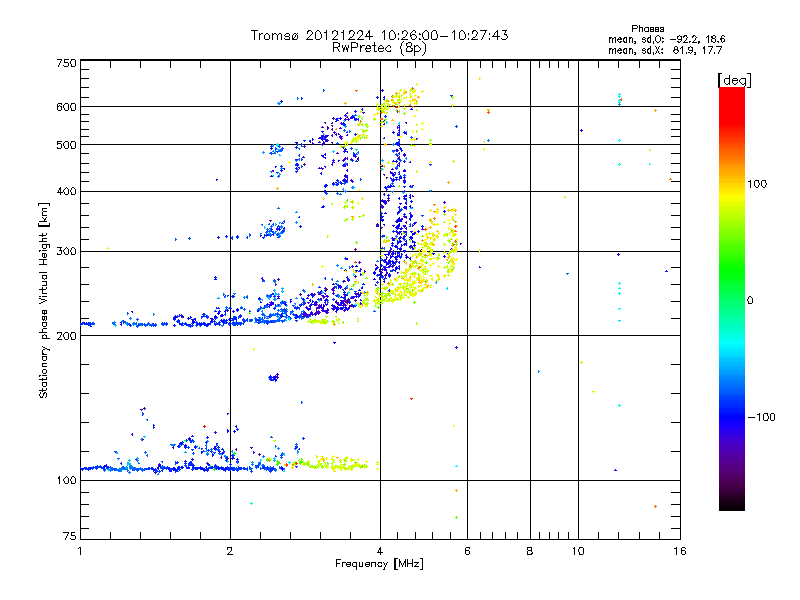Click the y-axis '200' tick label
The image size is (800, 600).
point(66,336)
